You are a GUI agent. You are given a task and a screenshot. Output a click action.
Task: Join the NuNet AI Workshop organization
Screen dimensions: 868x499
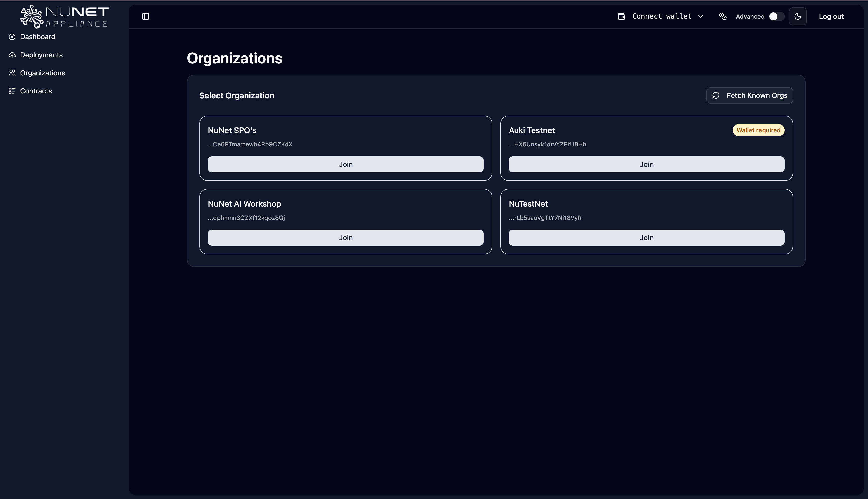(346, 238)
